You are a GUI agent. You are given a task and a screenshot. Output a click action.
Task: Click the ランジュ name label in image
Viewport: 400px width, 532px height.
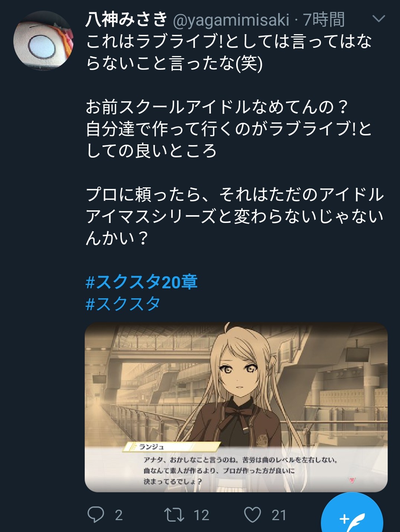151,447
